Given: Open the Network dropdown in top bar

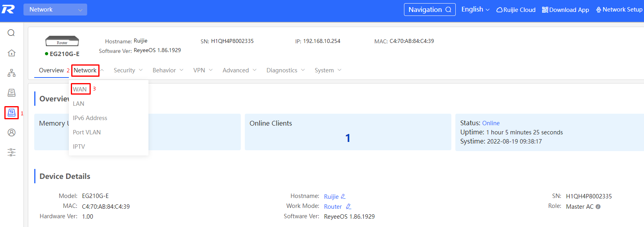Looking at the screenshot, I should tap(55, 10).
